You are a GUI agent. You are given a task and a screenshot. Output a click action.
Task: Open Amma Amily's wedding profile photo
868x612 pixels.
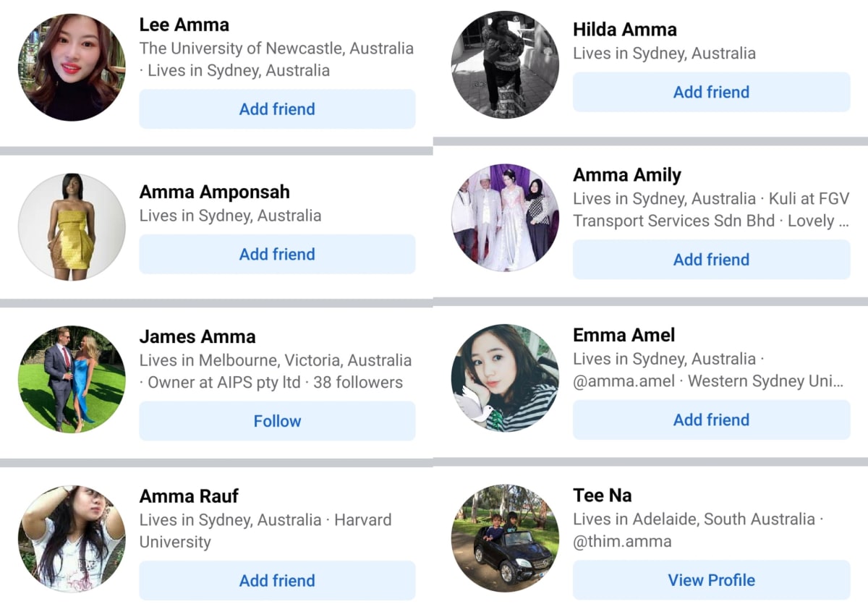[x=505, y=218]
